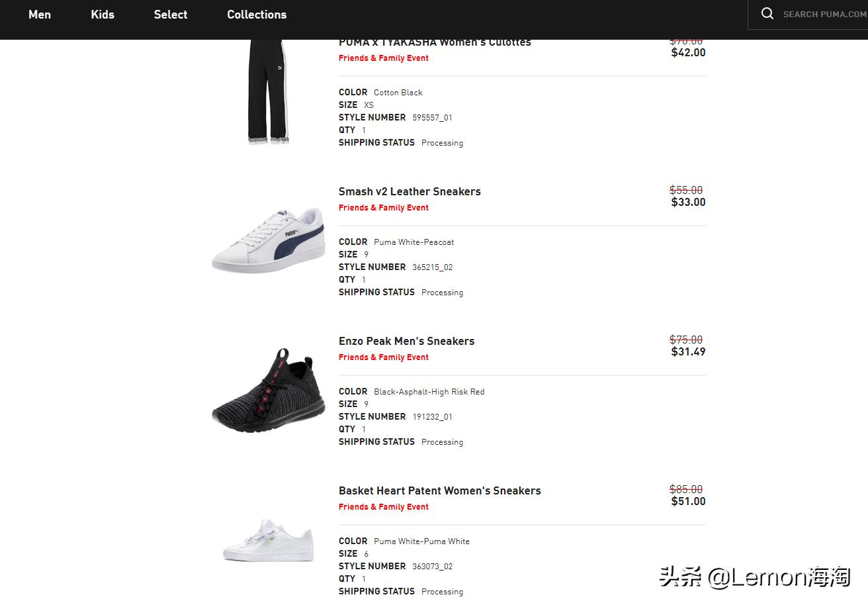Open the Kids menu
Viewport: 868px width, 605px height.
click(x=103, y=15)
